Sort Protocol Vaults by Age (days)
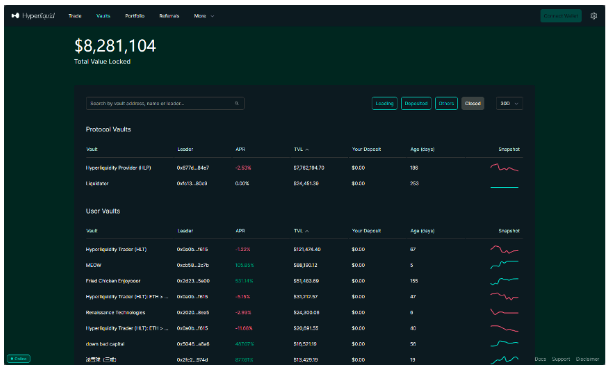 pos(422,149)
